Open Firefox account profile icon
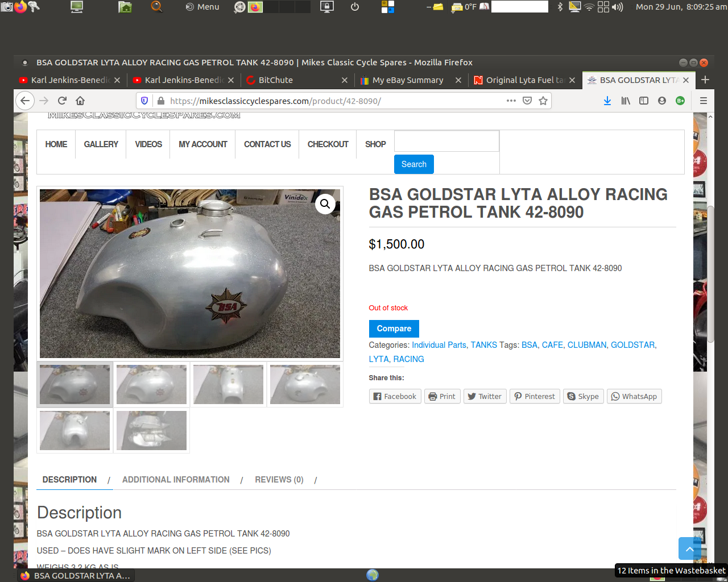 (x=662, y=101)
